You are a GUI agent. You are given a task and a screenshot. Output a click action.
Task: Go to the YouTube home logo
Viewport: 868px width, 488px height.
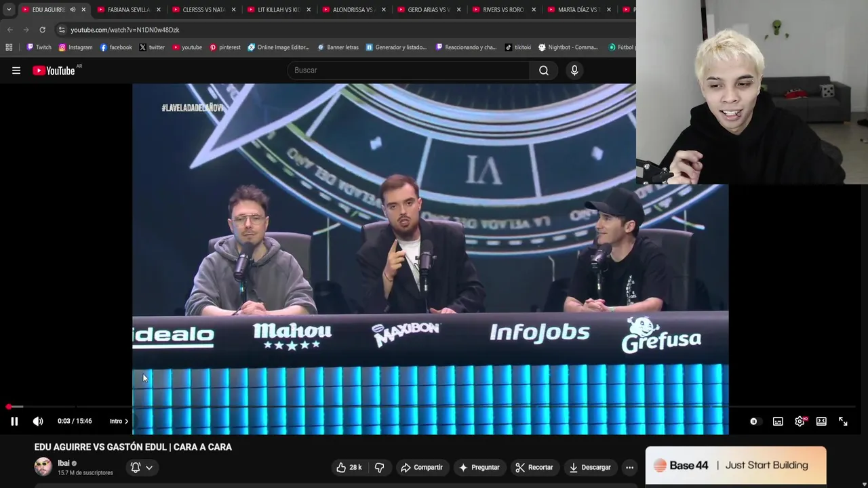coord(54,70)
